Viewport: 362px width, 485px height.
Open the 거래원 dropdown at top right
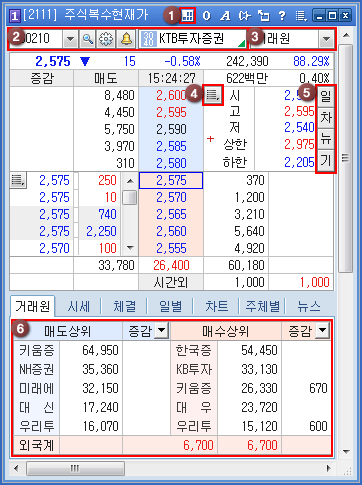(x=326, y=39)
